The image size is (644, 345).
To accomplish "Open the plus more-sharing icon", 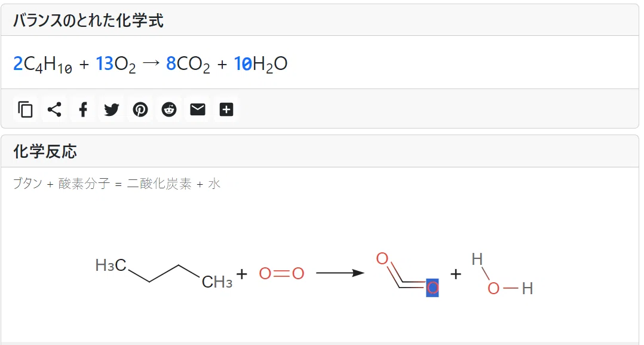I will point(226,109).
